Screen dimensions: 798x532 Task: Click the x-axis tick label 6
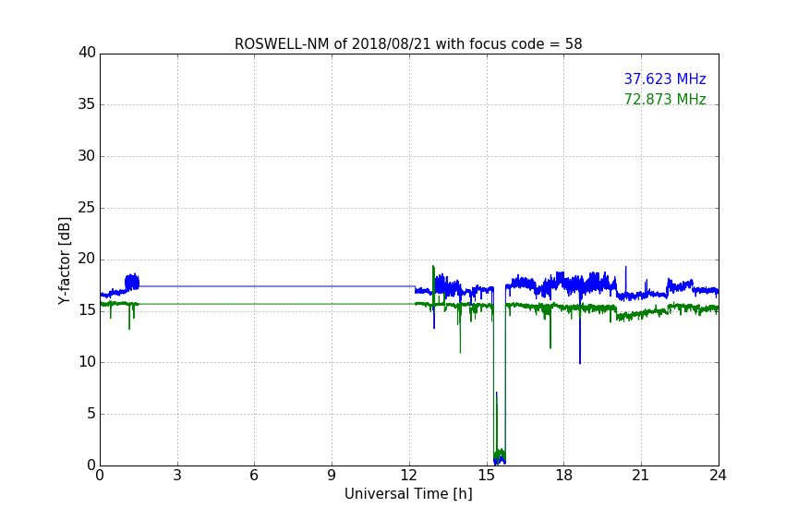(254, 476)
